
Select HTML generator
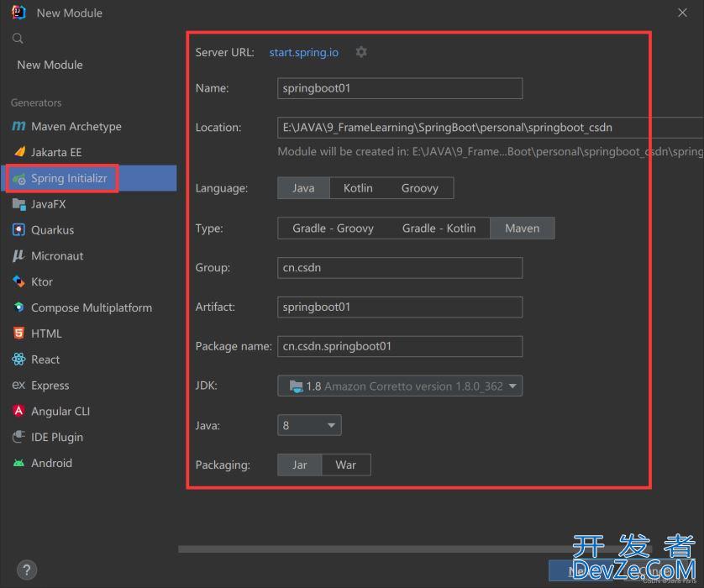(89, 333)
